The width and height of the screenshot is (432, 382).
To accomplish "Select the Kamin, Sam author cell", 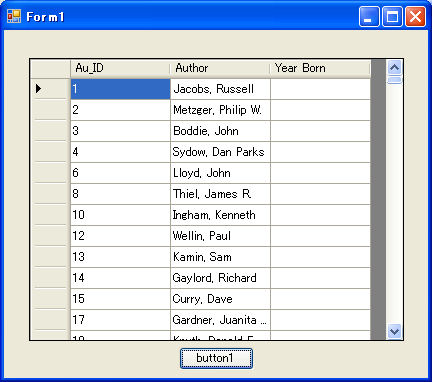I will pos(220,257).
